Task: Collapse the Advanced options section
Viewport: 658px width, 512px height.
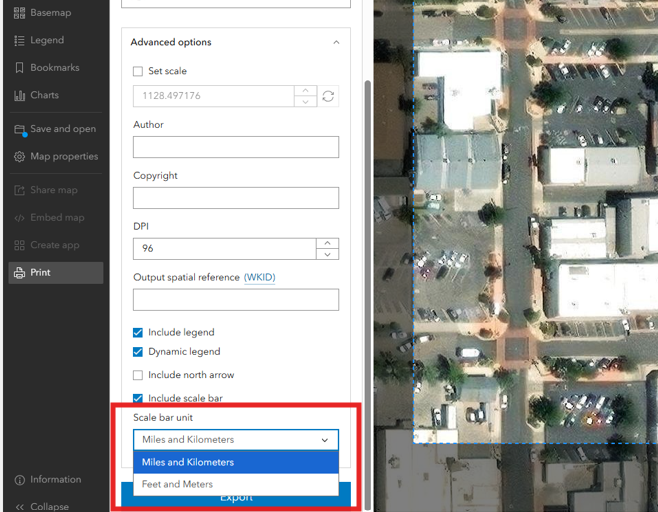Action: click(x=336, y=42)
